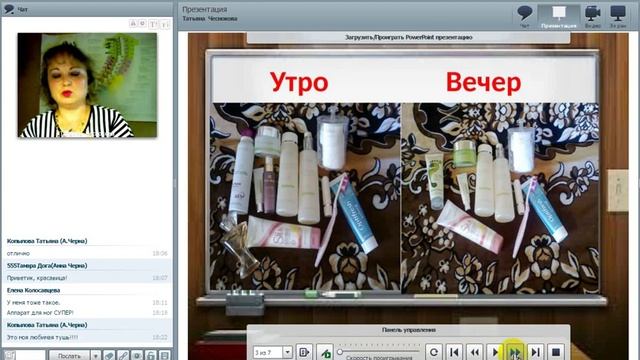Click the eraser-like icon right of the Послать dropdown
The image size is (640, 360).
109,356
